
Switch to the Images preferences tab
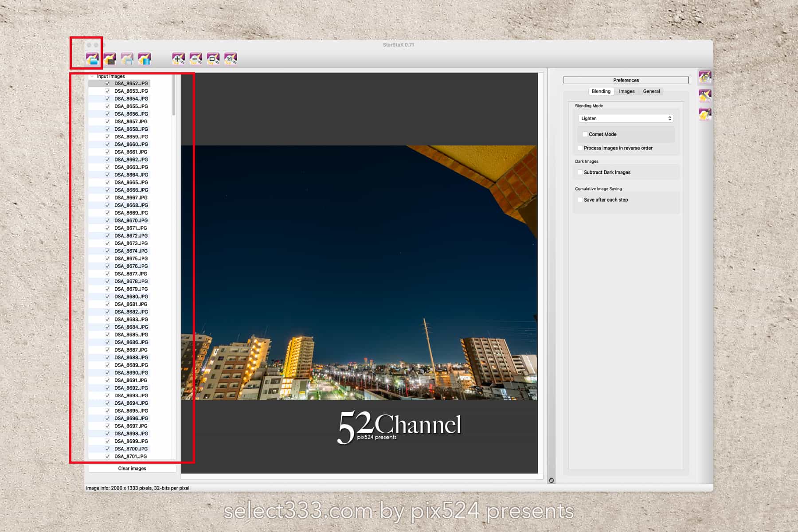point(626,91)
